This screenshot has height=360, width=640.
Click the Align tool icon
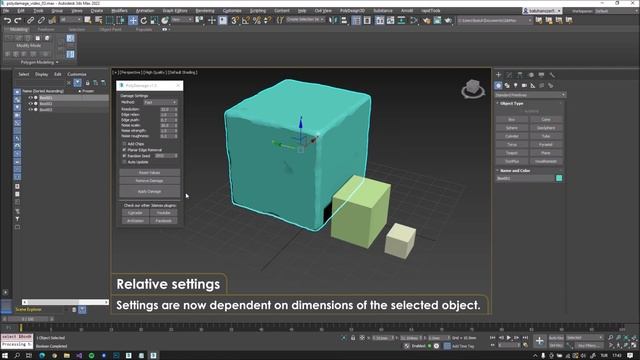click(x=344, y=20)
